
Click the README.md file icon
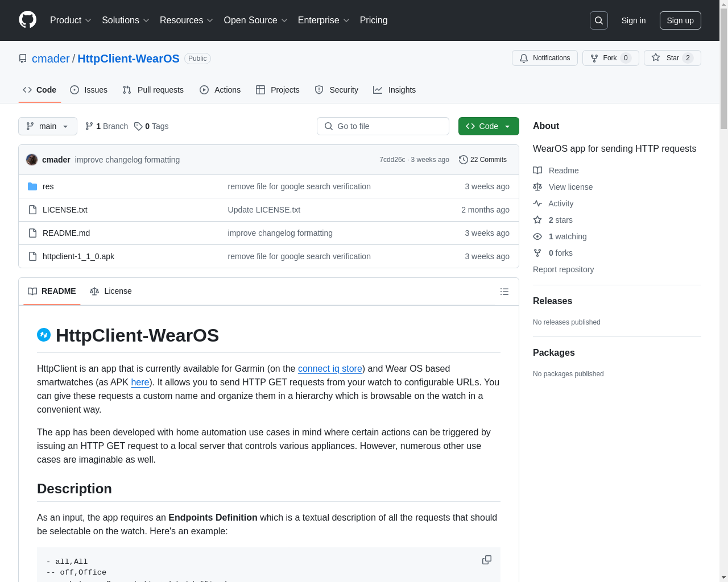pyautogui.click(x=32, y=233)
